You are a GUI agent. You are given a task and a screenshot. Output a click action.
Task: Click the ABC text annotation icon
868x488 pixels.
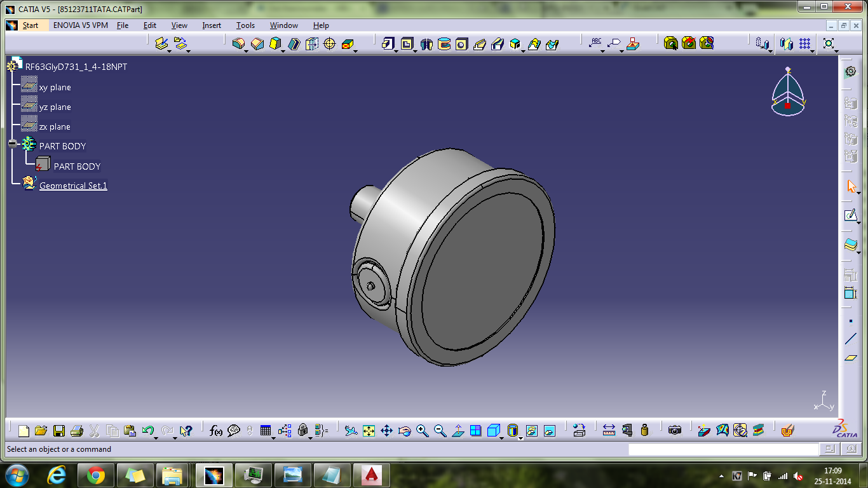click(596, 43)
